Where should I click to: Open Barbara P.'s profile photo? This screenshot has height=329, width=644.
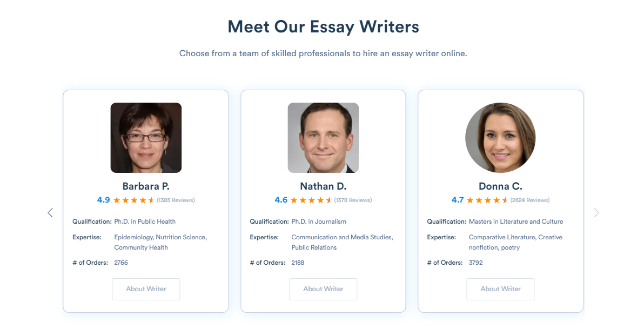146,138
